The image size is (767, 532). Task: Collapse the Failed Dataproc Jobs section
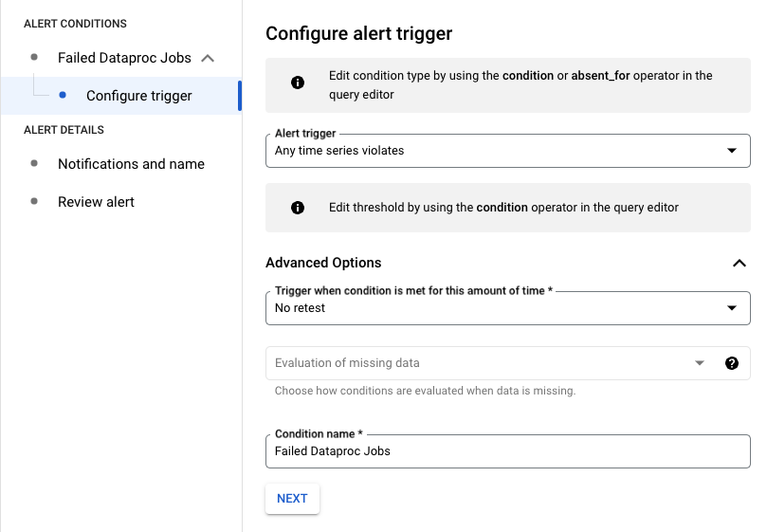(x=209, y=58)
